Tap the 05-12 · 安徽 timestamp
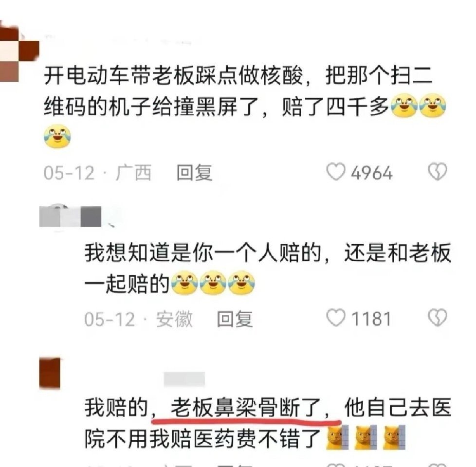476x467 pixels. pos(138,319)
